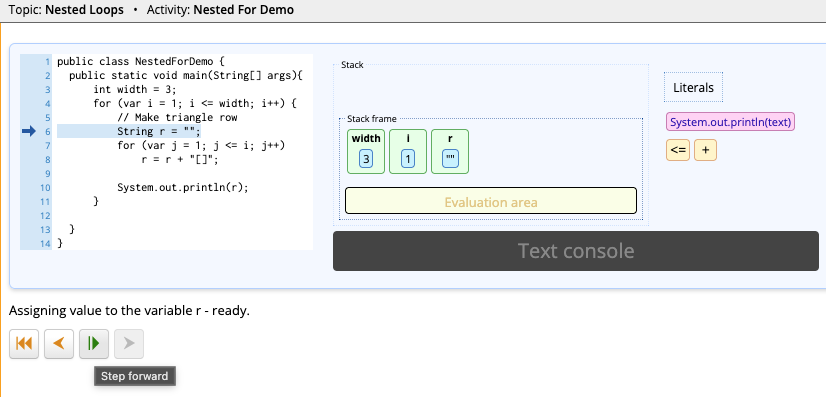The width and height of the screenshot is (826, 397).
Task: Click the code line 'r = r + "[]";'
Action: click(x=179, y=159)
